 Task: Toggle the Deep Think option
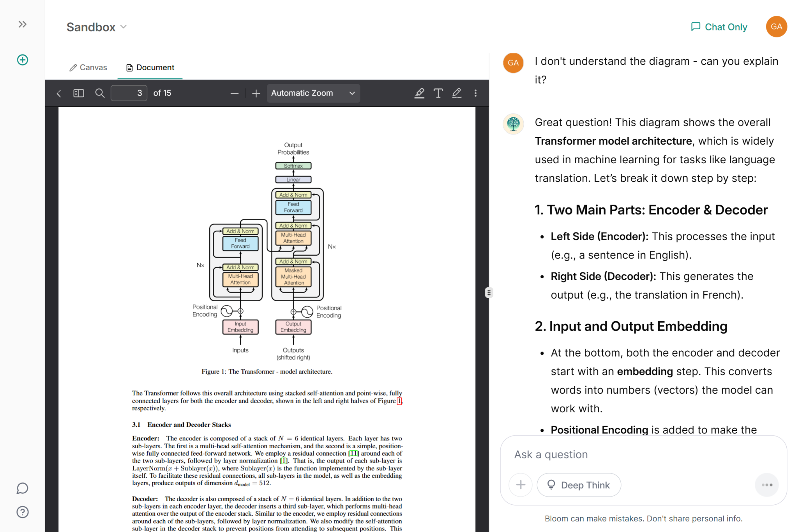point(579,485)
